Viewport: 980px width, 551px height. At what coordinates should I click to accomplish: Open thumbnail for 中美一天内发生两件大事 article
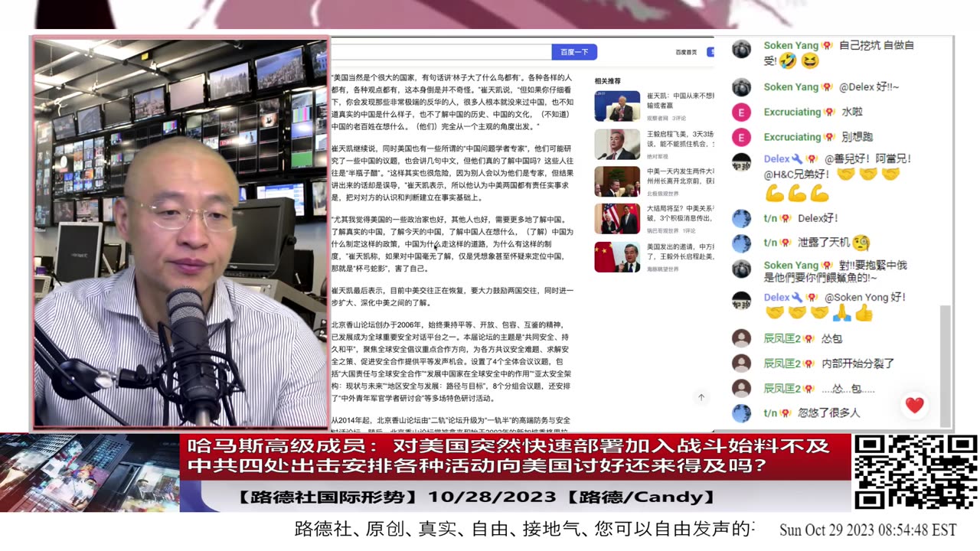pos(617,181)
